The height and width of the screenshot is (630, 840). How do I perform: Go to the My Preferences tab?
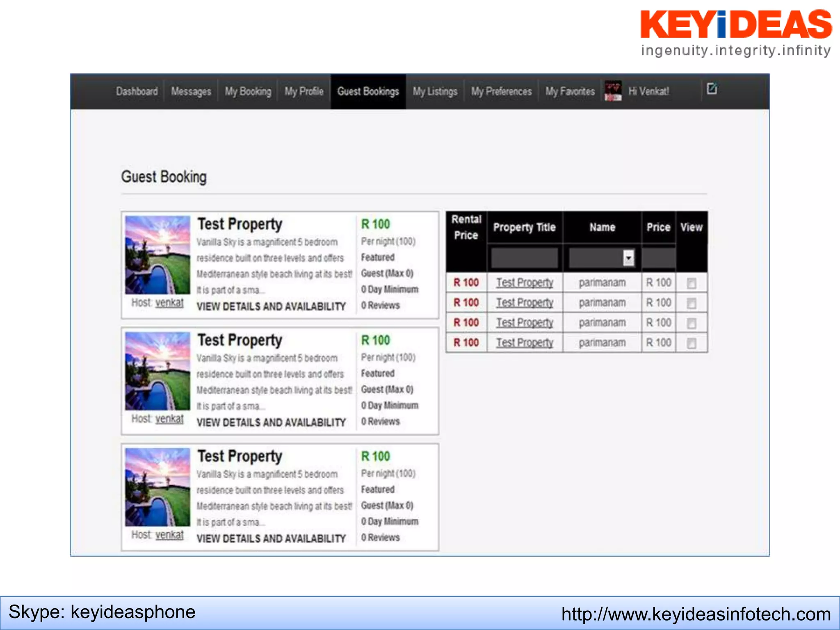click(x=501, y=91)
